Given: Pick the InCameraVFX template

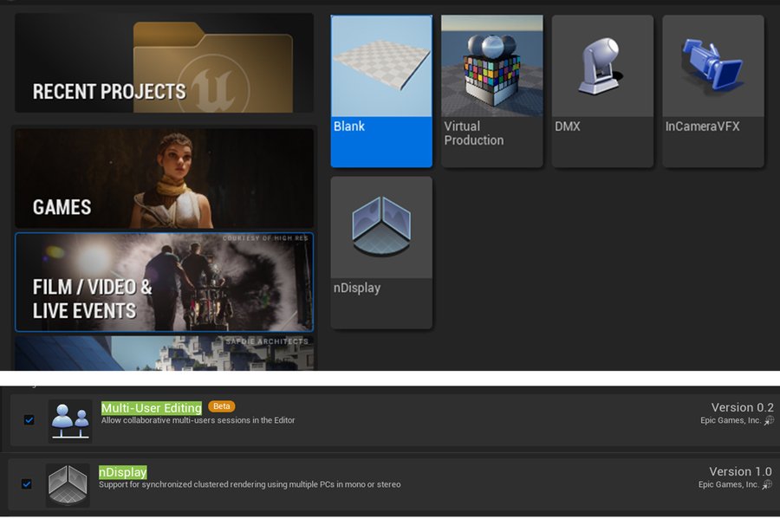Looking at the screenshot, I should (x=713, y=91).
